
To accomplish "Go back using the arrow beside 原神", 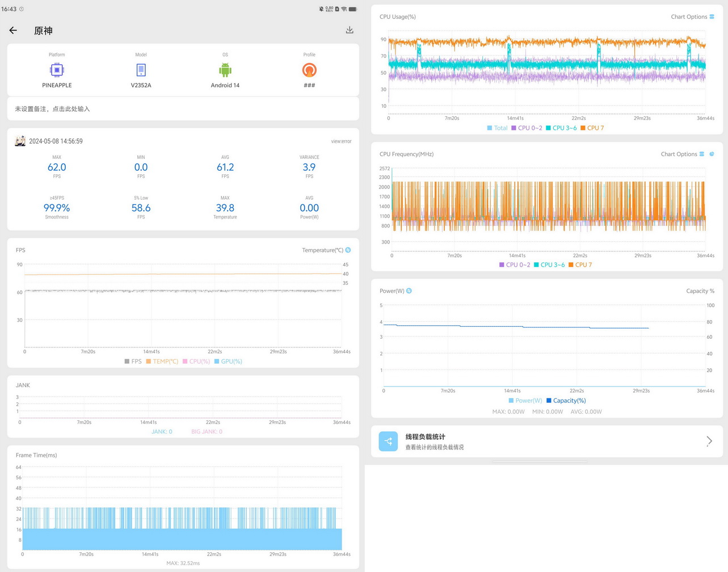I will (13, 30).
